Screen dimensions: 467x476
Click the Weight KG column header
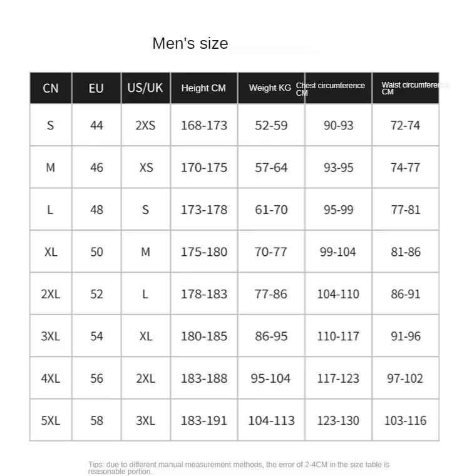pyautogui.click(x=270, y=88)
